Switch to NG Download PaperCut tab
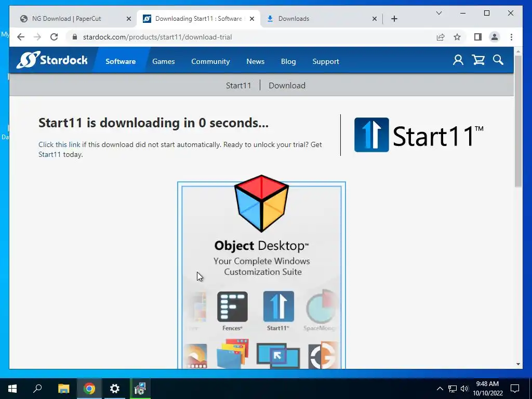The width and height of the screenshot is (532, 399). (x=66, y=19)
